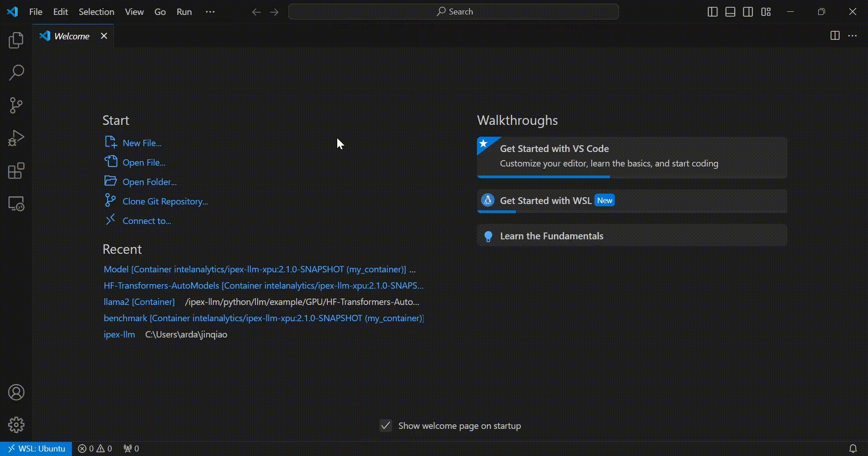Go forward with the right arrow
Image resolution: width=868 pixels, height=456 pixels.
point(274,12)
